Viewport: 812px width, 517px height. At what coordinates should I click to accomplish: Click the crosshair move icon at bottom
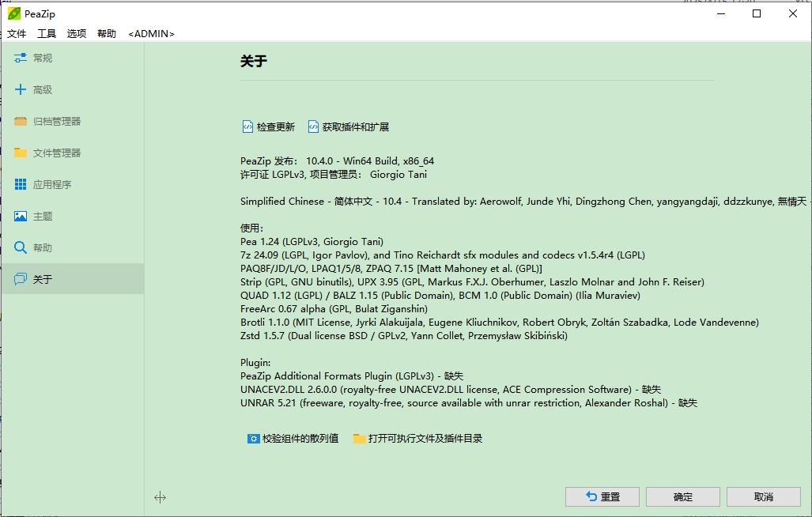click(160, 497)
